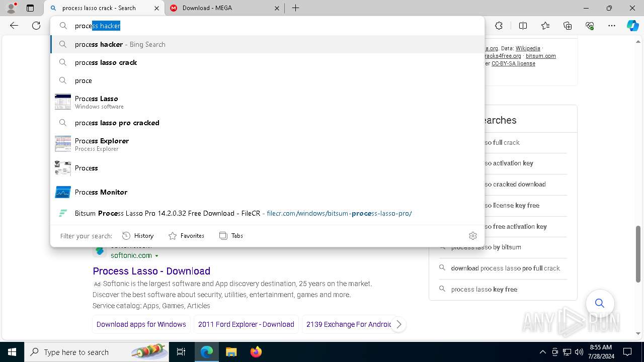
Task: Open the FileCR Process Lasso Pro suggestion
Action: (267, 213)
